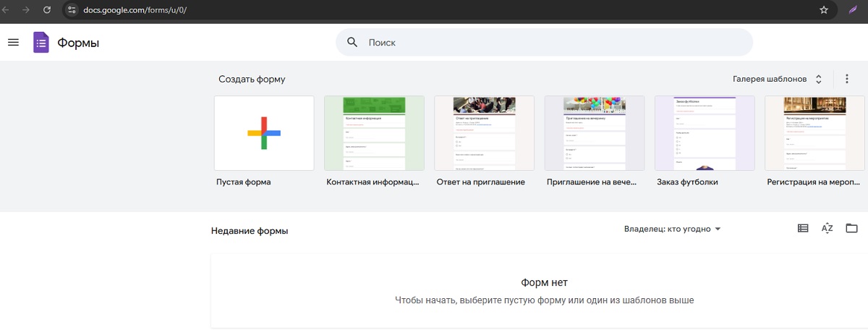
Task: Switch to list view icon
Action: (803, 229)
